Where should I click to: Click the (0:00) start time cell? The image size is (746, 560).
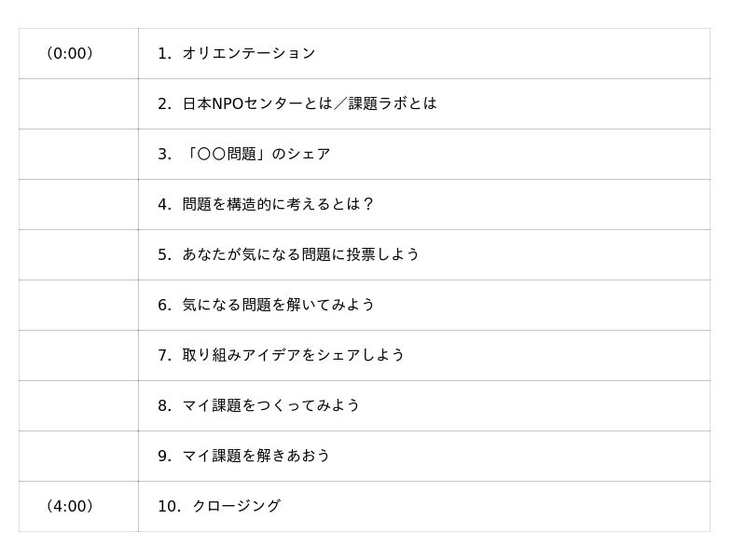78,53
